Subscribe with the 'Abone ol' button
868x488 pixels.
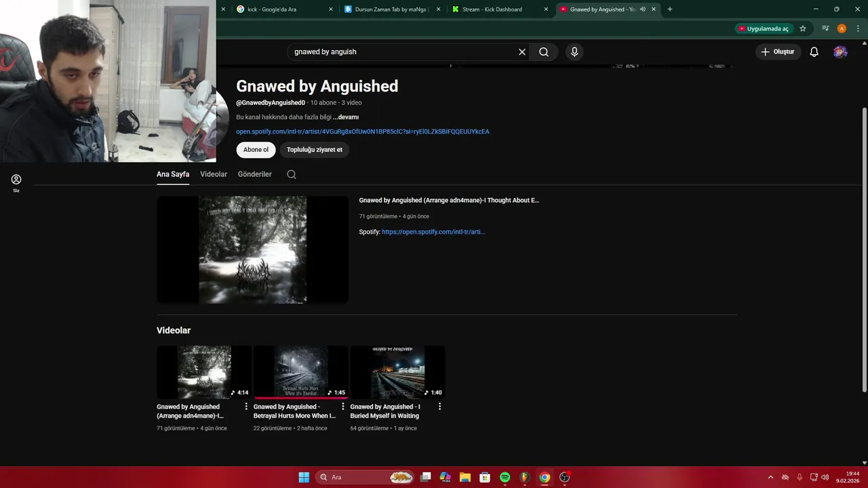click(256, 150)
